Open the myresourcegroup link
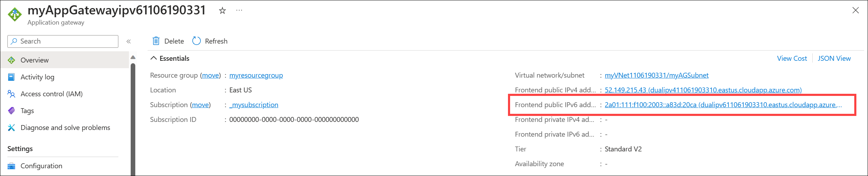Image resolution: width=868 pixels, height=176 pixels. (x=256, y=75)
